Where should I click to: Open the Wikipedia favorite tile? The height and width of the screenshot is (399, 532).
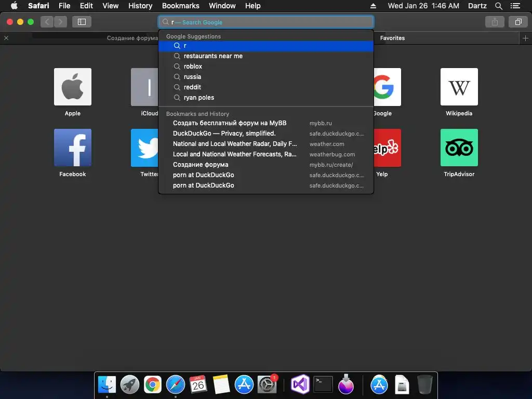tap(459, 87)
